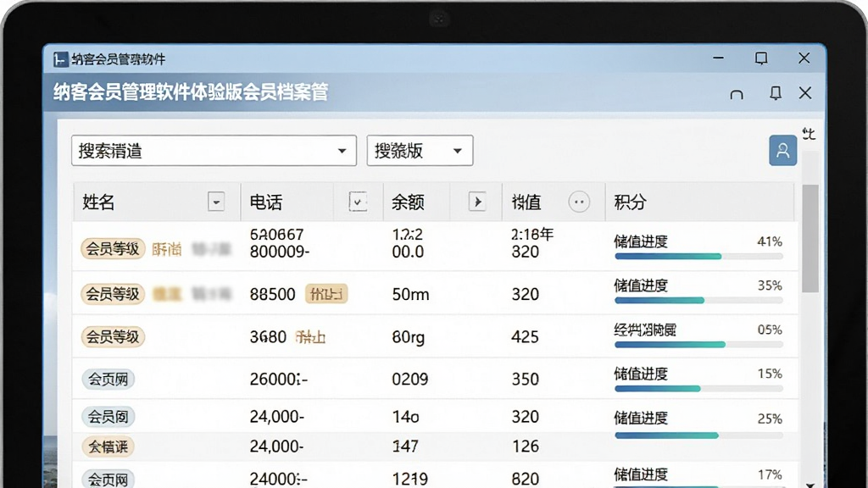Click the bell notification icon in header
Screen dimensions: 868x488
(x=776, y=93)
